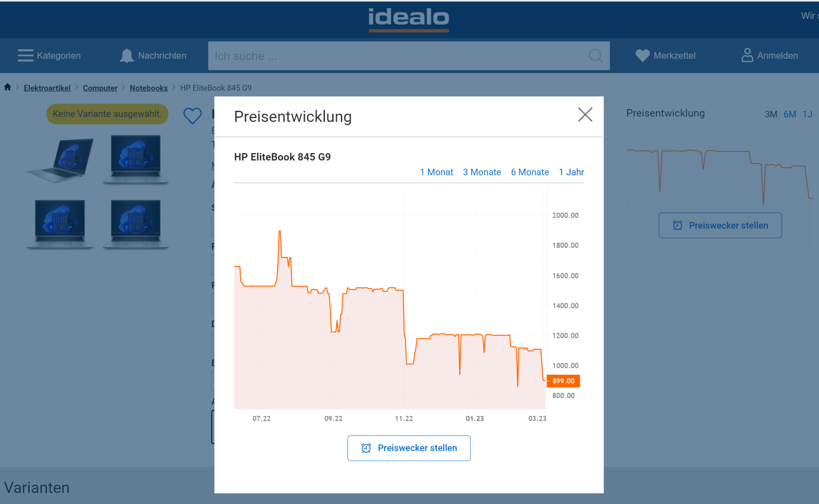The height and width of the screenshot is (504, 819).
Task: Open the Kategorien hamburger menu
Action: coord(25,55)
